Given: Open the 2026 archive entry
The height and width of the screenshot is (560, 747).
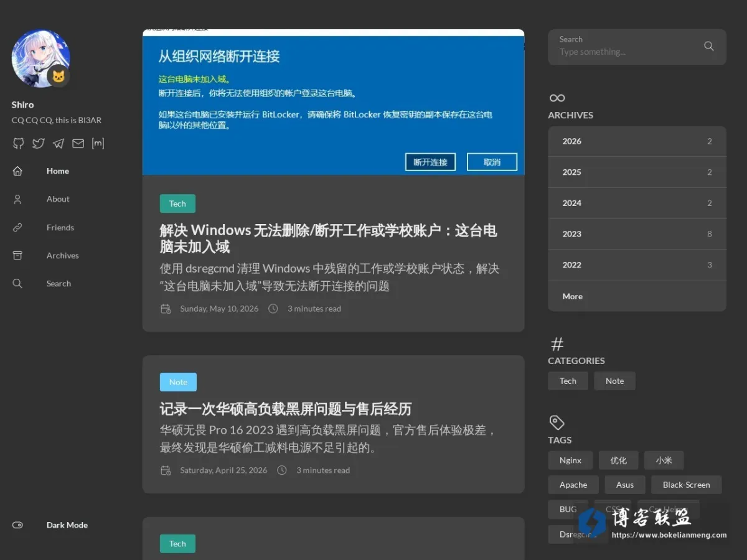Looking at the screenshot, I should pos(637,141).
